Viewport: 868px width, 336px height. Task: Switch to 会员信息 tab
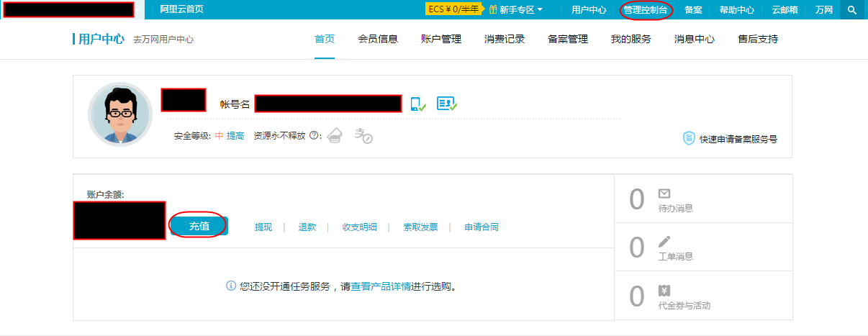click(378, 40)
